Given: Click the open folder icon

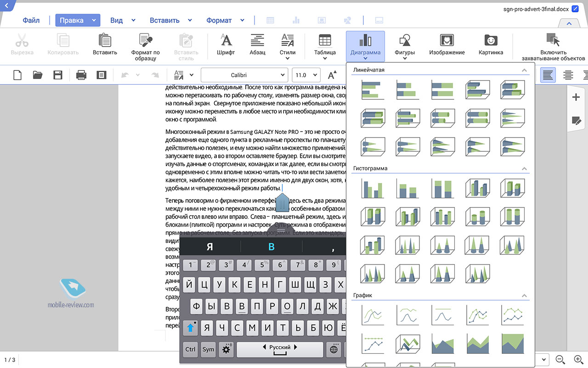Looking at the screenshot, I should click(x=38, y=75).
